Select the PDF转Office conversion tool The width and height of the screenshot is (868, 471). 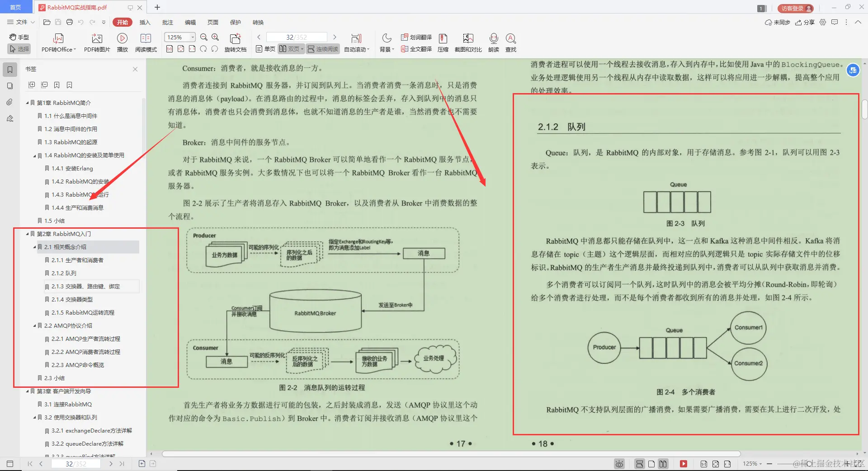(x=58, y=42)
